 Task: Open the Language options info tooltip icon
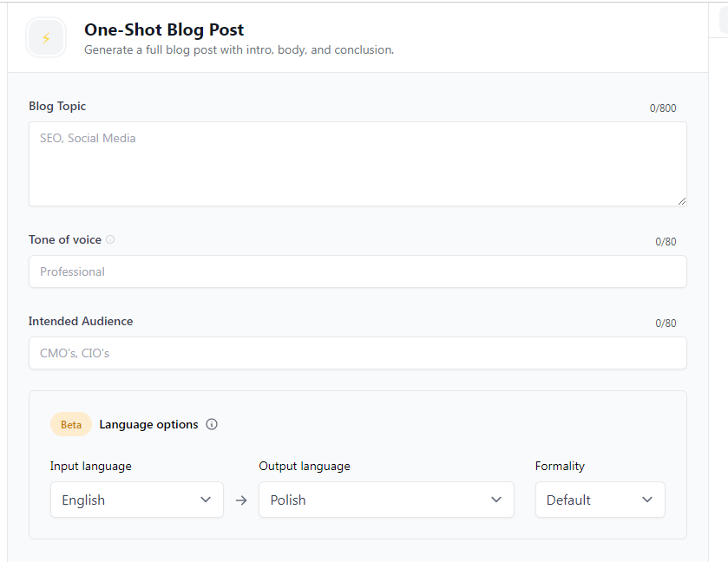coord(212,425)
